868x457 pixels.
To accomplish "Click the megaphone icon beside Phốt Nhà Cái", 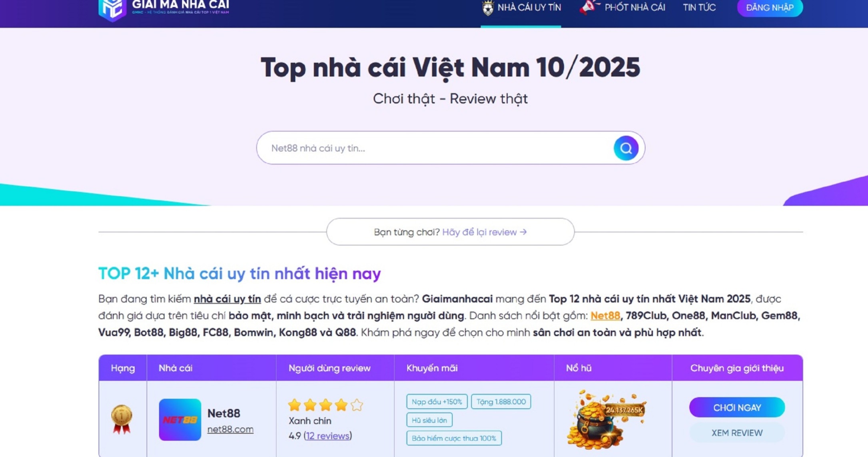I will point(589,7).
